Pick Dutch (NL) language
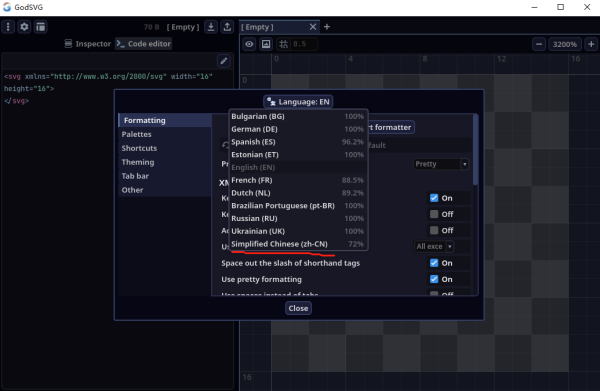 [298, 193]
